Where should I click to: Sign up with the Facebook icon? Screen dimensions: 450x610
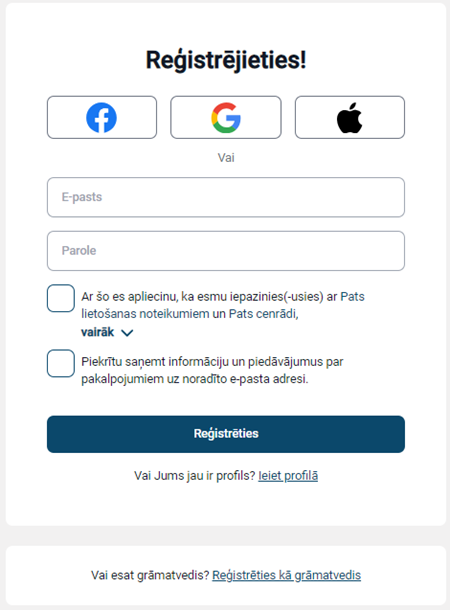point(102,117)
